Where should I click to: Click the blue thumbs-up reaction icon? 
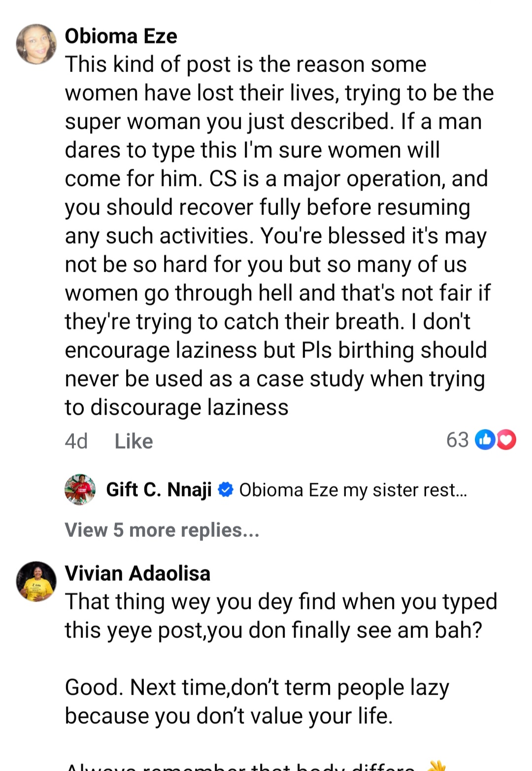pyautogui.click(x=485, y=440)
